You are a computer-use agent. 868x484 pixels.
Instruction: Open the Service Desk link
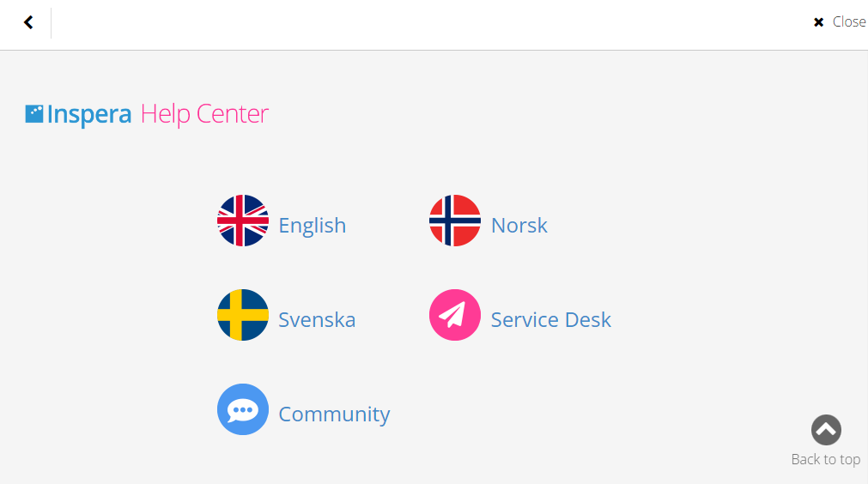coord(551,320)
